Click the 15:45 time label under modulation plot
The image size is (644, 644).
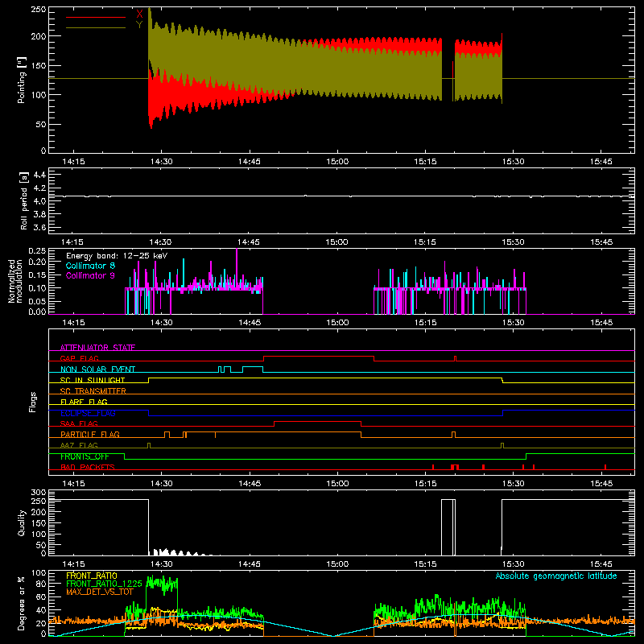click(601, 323)
